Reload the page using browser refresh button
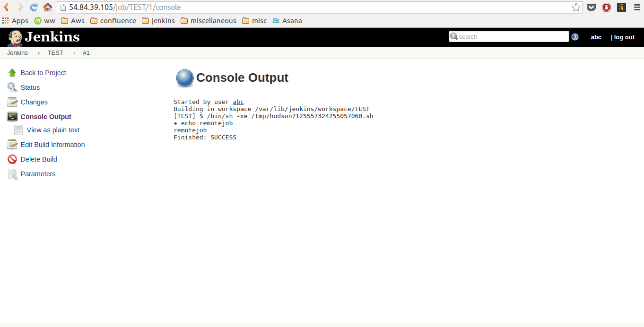 point(34,7)
